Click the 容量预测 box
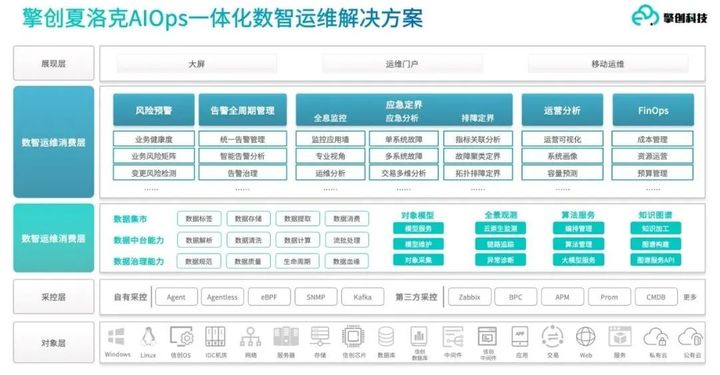The height and width of the screenshot is (375, 720). [x=562, y=173]
